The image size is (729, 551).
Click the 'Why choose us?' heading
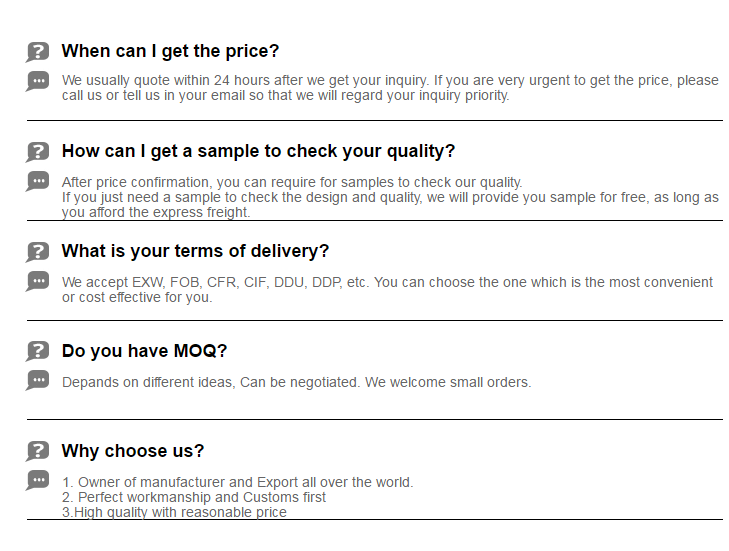click(133, 451)
